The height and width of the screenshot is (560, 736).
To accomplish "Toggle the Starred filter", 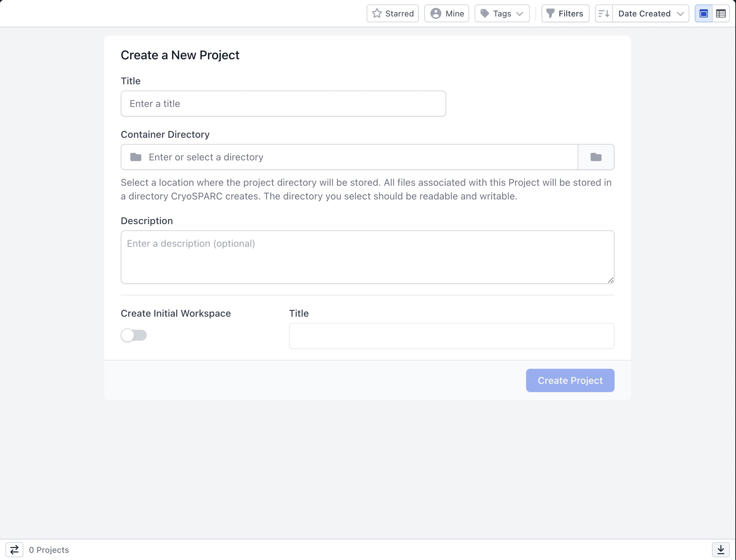I will [393, 14].
